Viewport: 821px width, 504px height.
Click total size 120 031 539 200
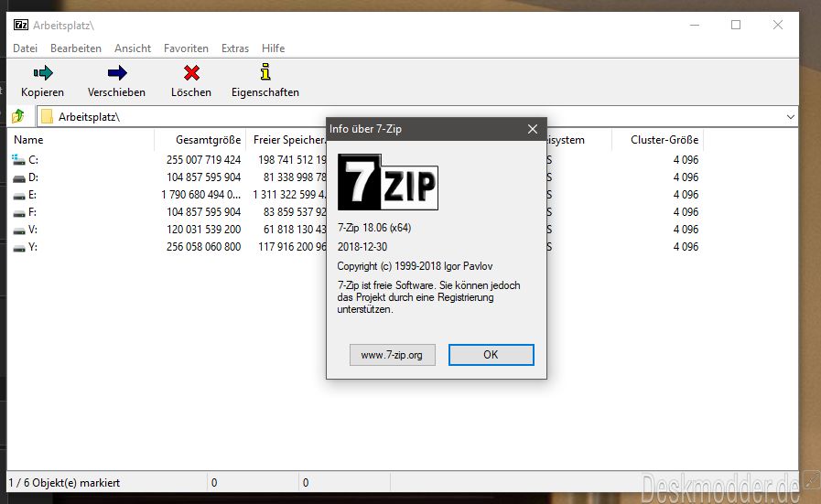coord(204,230)
